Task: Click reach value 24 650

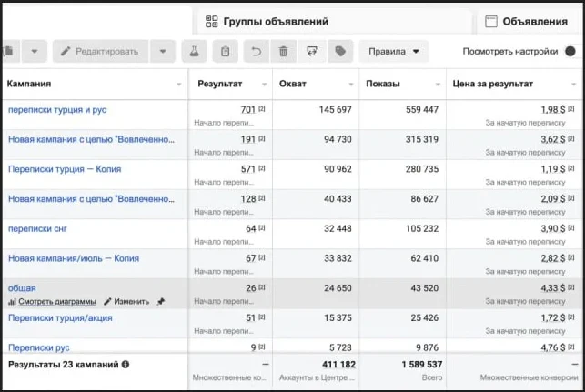Action: pos(338,288)
